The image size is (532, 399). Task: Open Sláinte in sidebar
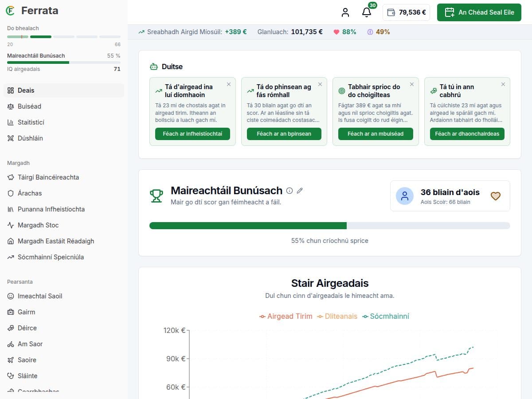click(64, 376)
